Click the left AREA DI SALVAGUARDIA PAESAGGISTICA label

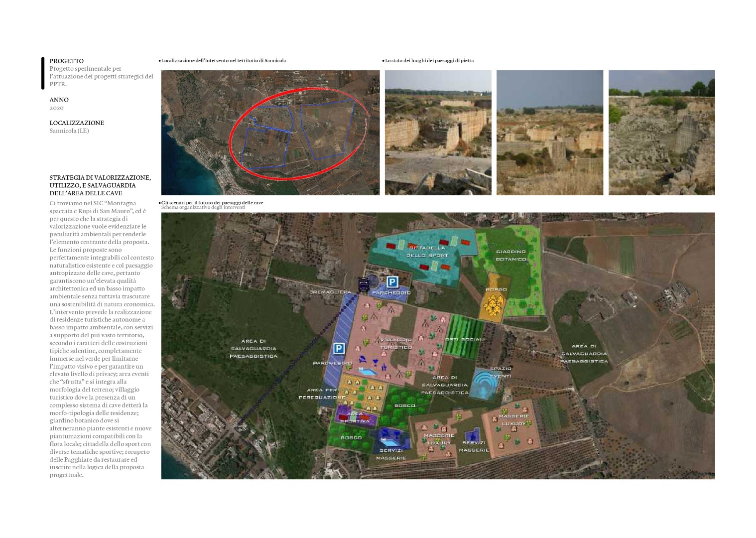pyautogui.click(x=253, y=349)
